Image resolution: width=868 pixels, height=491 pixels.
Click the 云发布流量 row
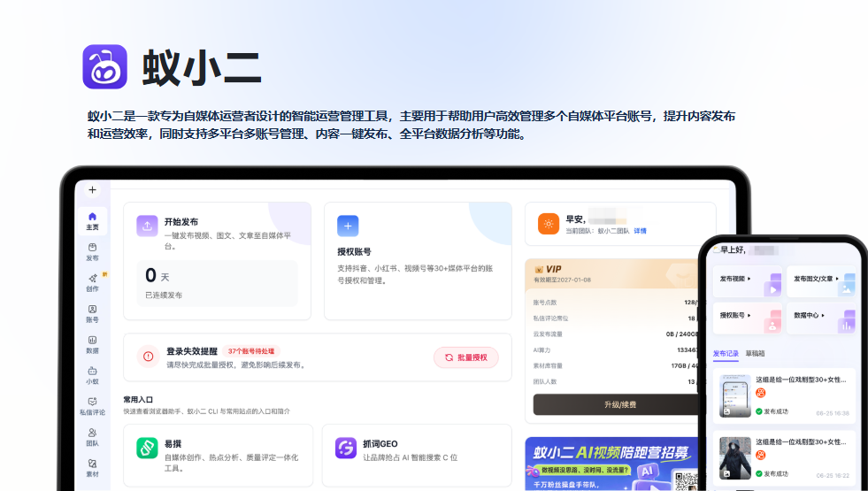615,334
